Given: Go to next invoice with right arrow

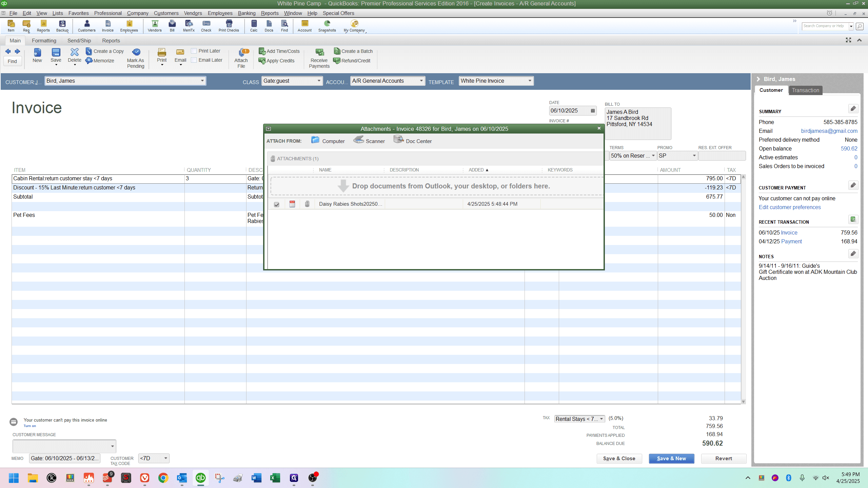Looking at the screenshot, I should coord(17,51).
